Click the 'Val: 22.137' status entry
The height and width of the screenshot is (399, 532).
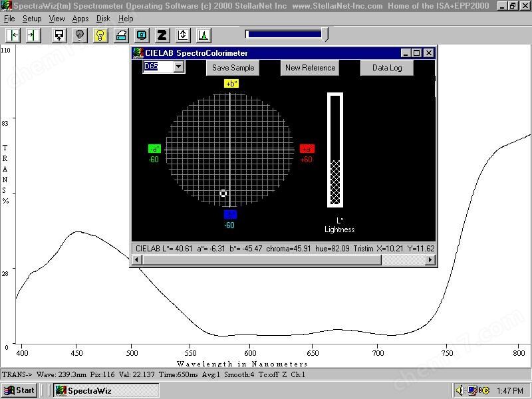137,374
